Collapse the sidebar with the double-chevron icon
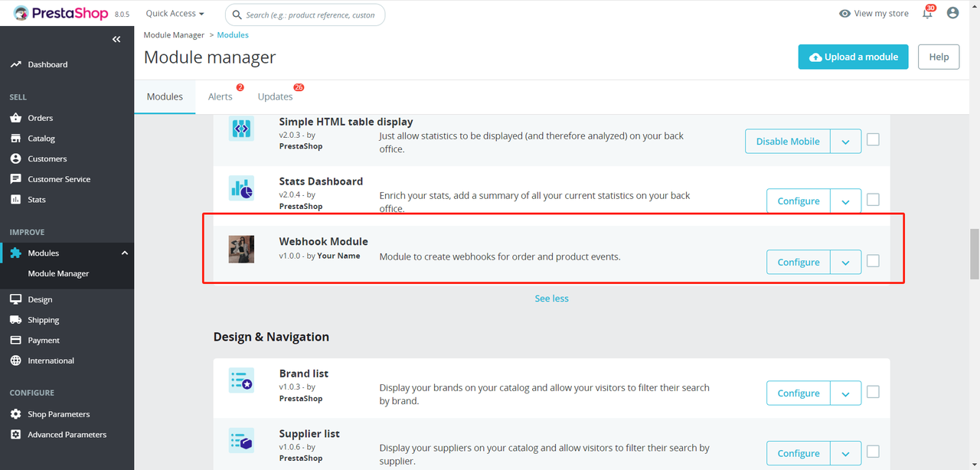Image resolution: width=980 pixels, height=470 pixels. click(x=116, y=39)
